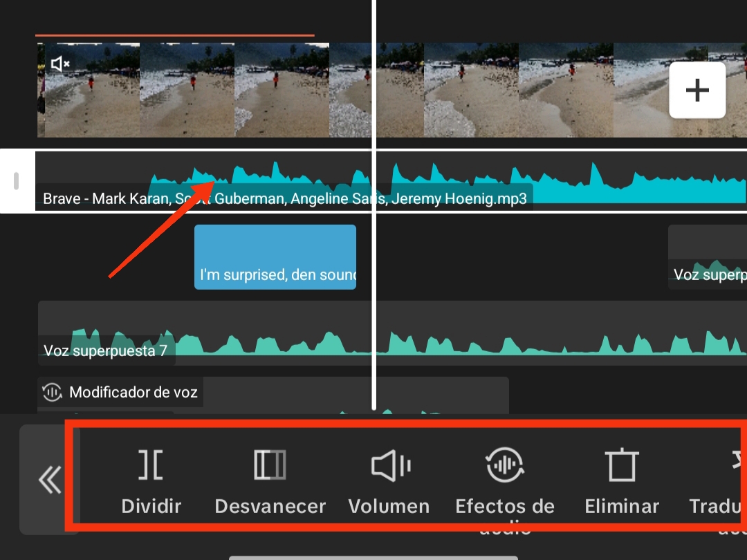Toggle the muted speaker icon on video clip
The width and height of the screenshot is (747, 560).
tap(60, 64)
